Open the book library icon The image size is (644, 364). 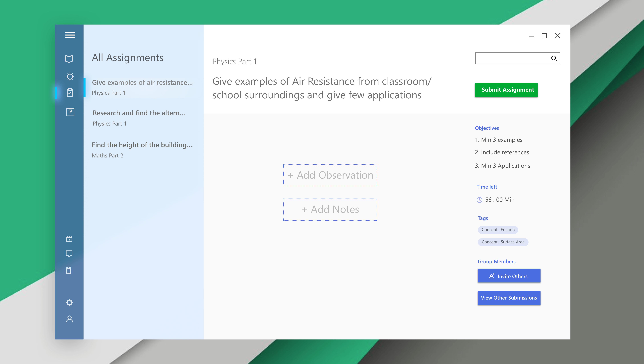69,59
